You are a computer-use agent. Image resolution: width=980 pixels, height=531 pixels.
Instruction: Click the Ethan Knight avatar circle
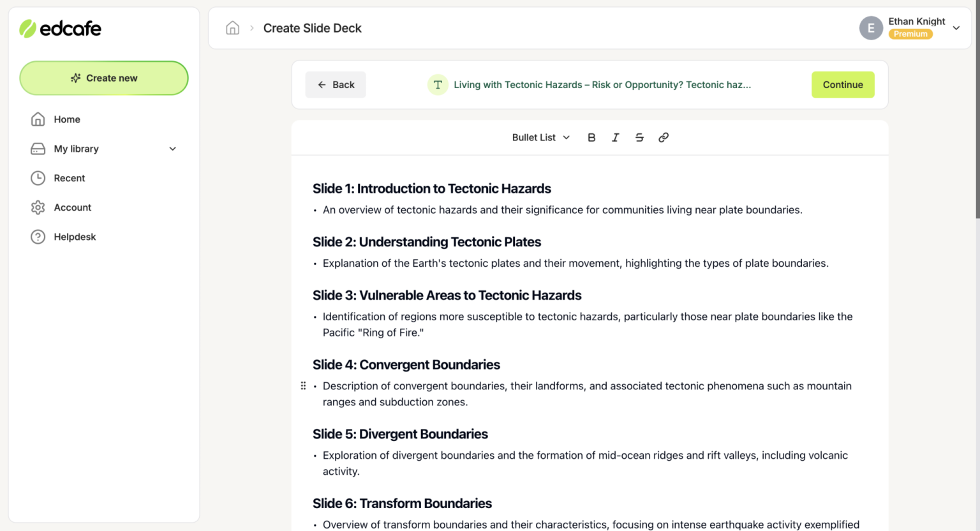click(x=871, y=28)
